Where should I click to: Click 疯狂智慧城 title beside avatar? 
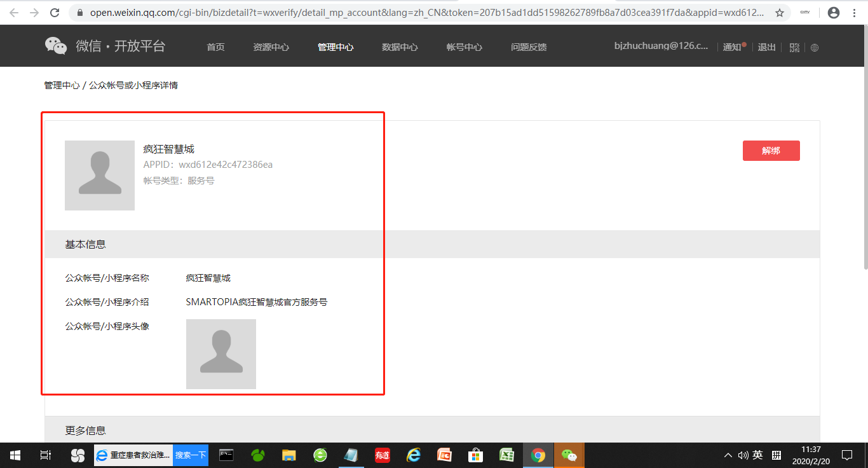[168, 149]
